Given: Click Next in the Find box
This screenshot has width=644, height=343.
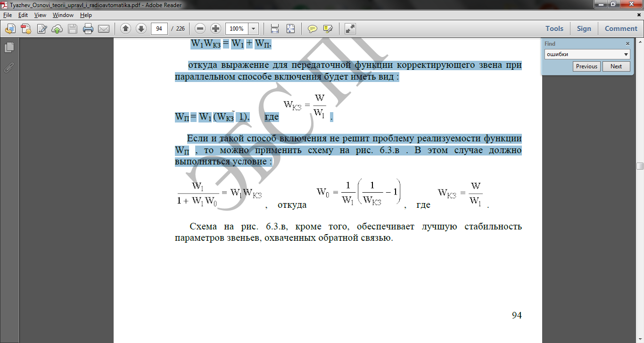Looking at the screenshot, I should 616,66.
